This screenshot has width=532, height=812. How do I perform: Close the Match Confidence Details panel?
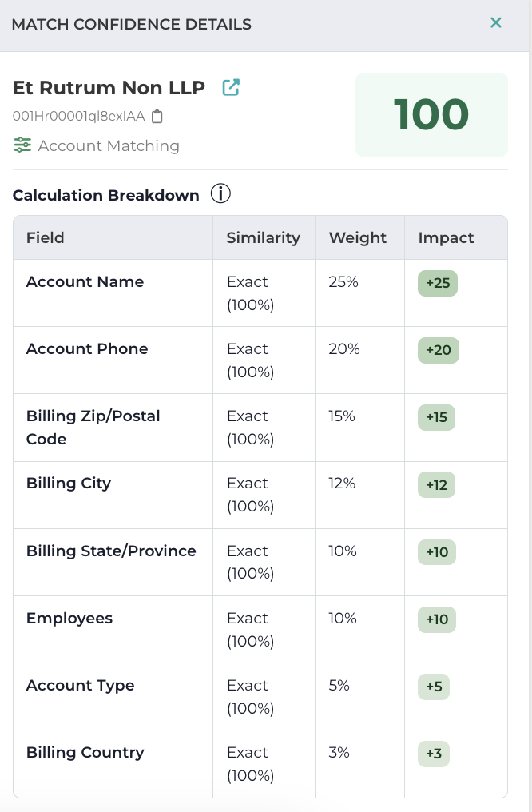496,23
